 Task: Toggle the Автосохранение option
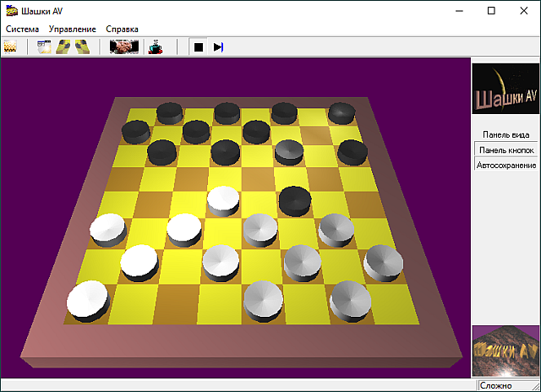(x=505, y=165)
